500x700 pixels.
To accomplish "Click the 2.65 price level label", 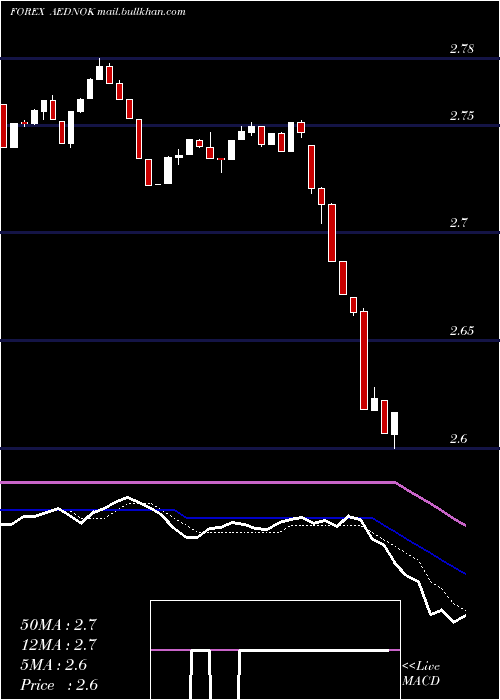I will 462,331.
